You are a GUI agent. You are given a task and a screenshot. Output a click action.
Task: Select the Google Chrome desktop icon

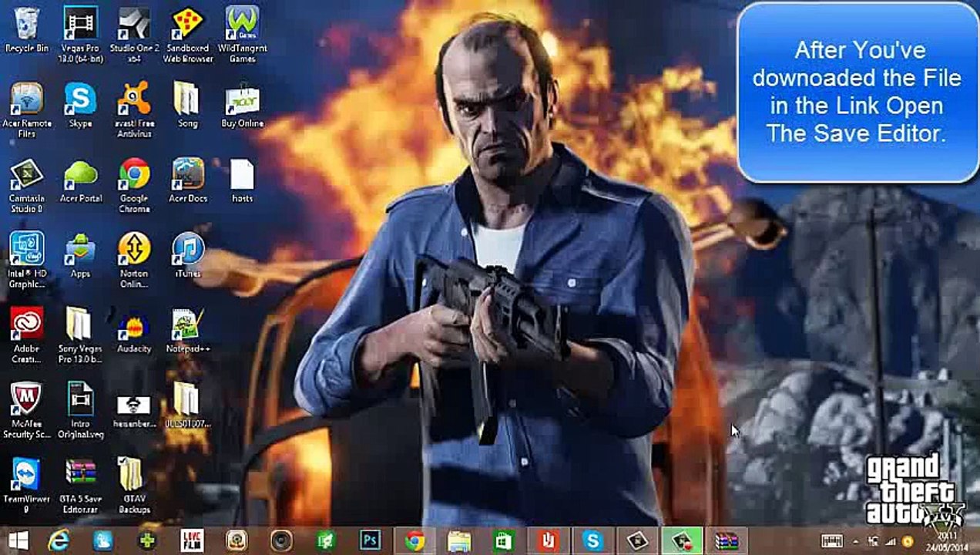134,185
